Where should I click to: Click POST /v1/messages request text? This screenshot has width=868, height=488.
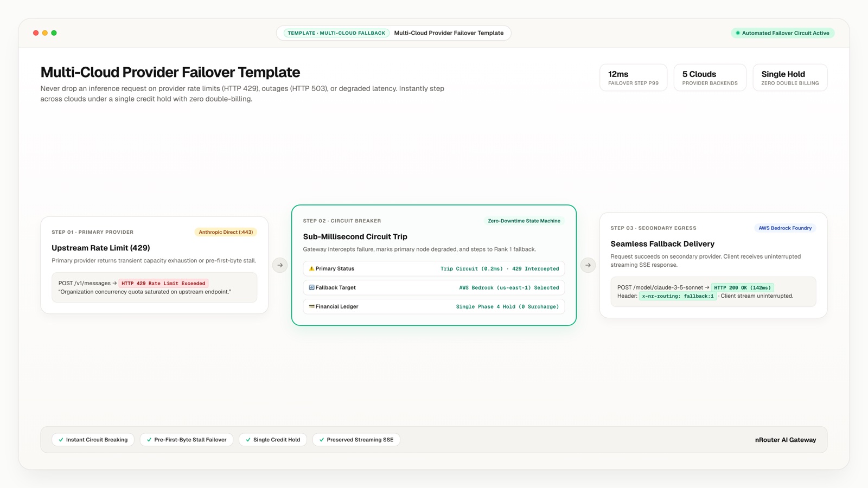click(x=84, y=284)
